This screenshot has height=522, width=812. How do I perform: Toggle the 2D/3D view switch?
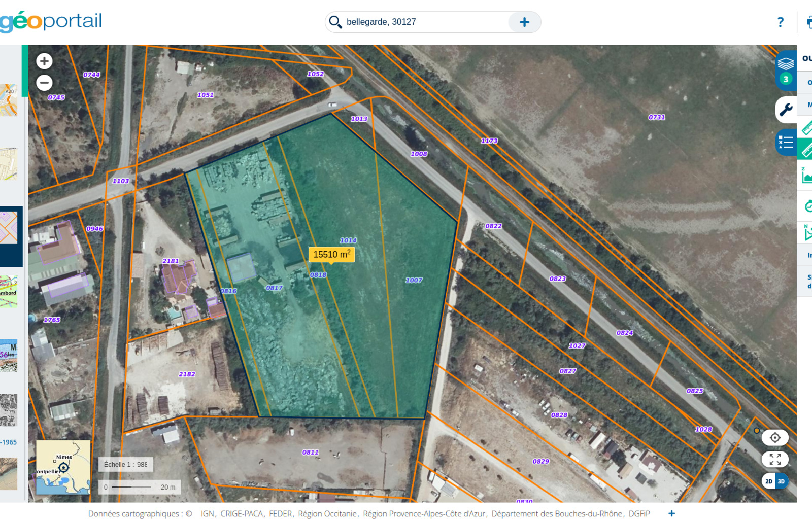[774, 481]
